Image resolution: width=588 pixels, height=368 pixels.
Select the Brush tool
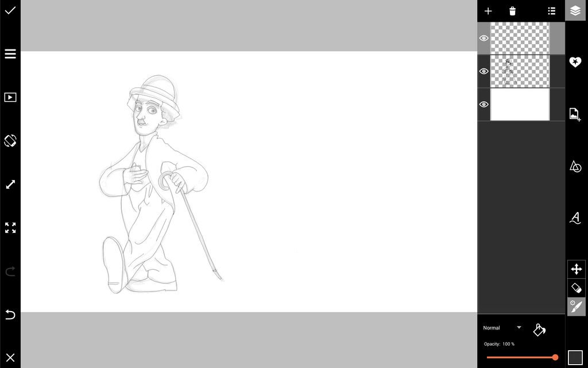[x=577, y=307]
